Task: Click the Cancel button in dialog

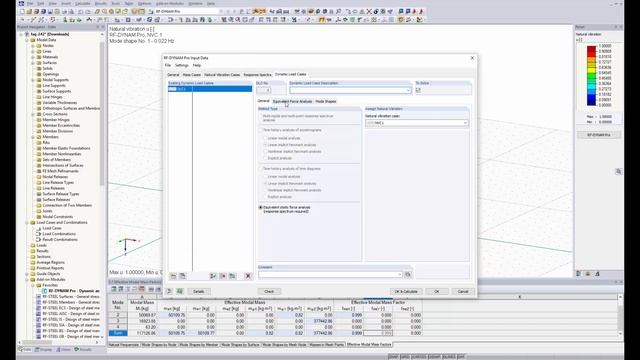Action: [463, 291]
